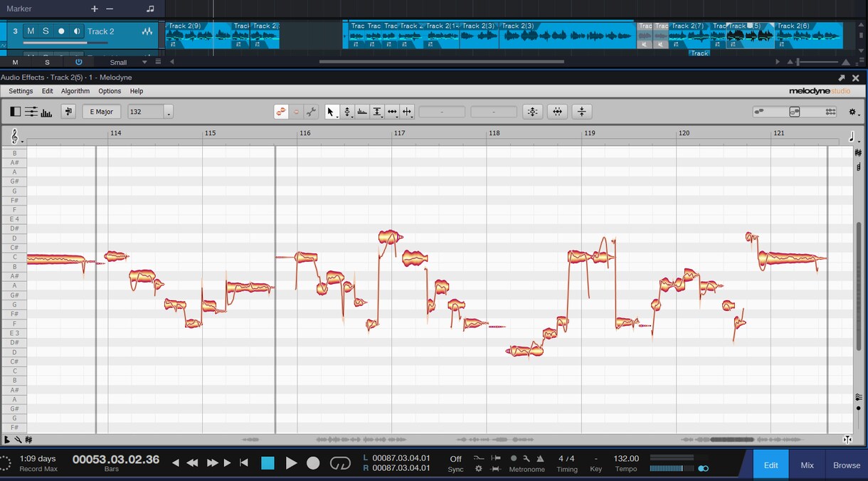
Task: Toggle input monitoring on Track 2
Action: pyautogui.click(x=76, y=31)
